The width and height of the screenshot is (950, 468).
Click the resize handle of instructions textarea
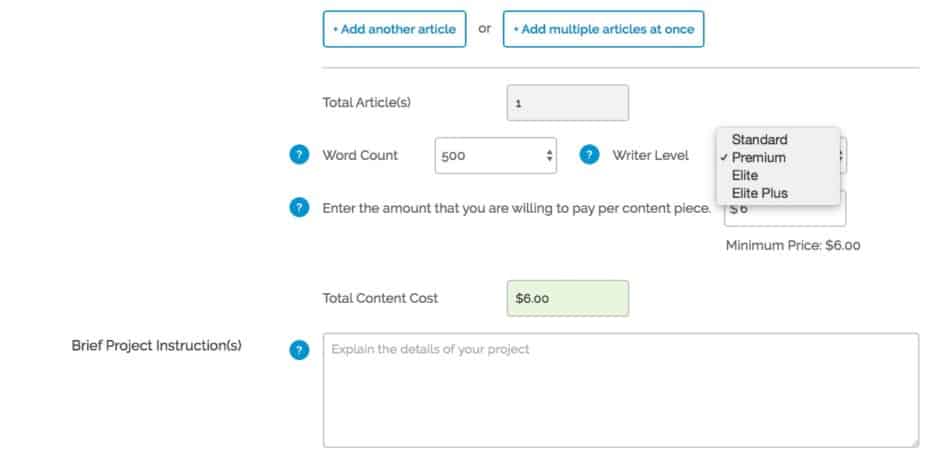tap(914, 443)
